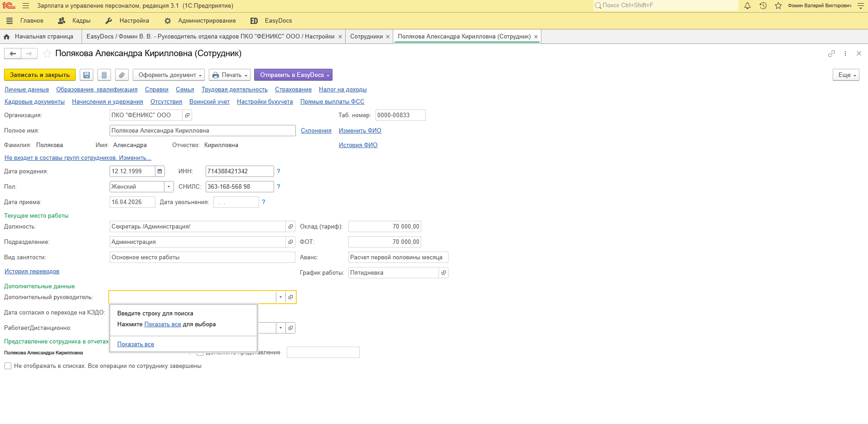Click 'Записать и закрыть' button

[x=40, y=75]
